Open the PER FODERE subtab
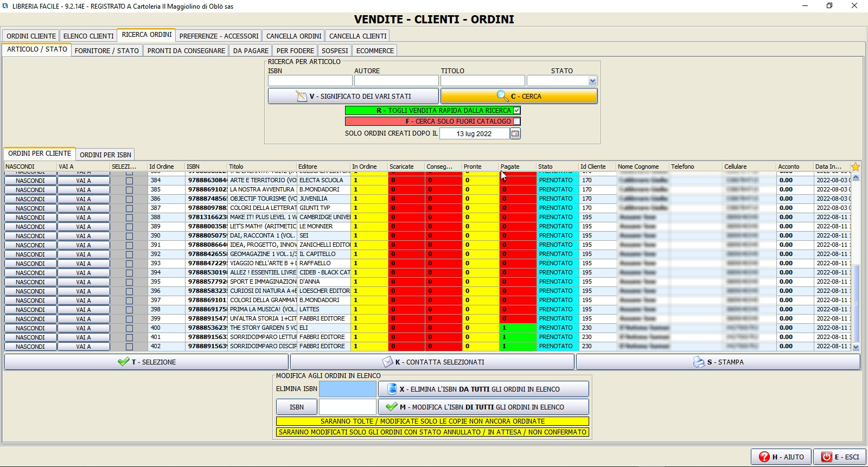This screenshot has height=467, width=868. pyautogui.click(x=295, y=50)
